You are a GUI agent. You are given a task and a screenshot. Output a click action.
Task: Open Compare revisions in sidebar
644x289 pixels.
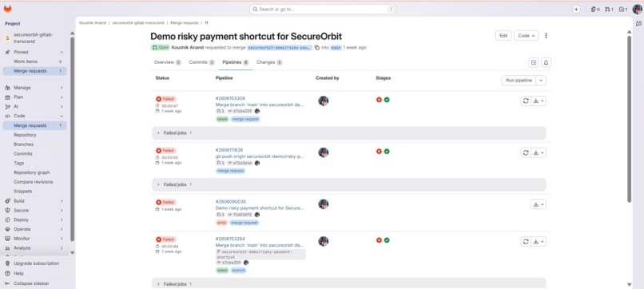click(34, 182)
